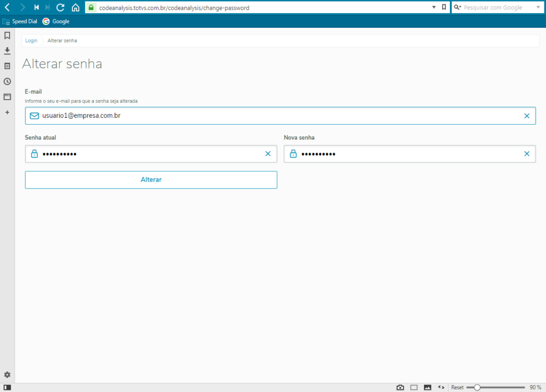Click the Alterar button
546x392 pixels.
151,180
